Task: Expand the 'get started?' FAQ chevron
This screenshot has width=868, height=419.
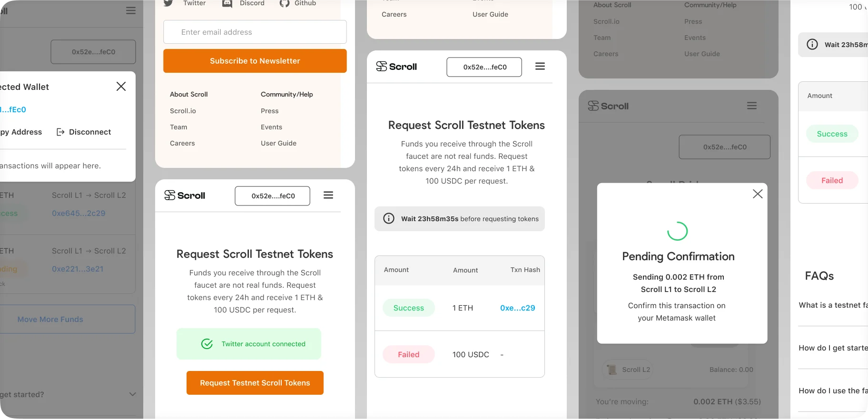Action: click(132, 394)
